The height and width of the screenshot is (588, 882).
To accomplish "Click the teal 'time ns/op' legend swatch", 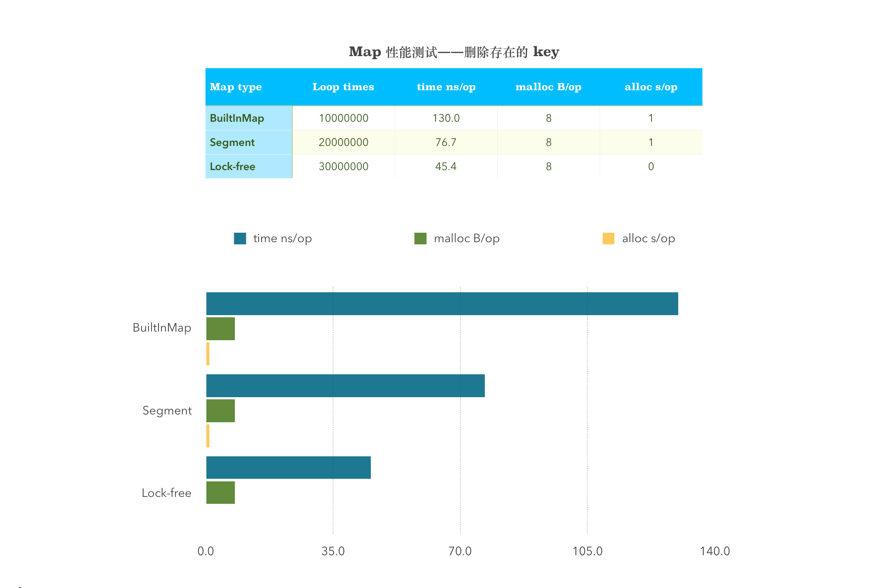I will tap(240, 238).
